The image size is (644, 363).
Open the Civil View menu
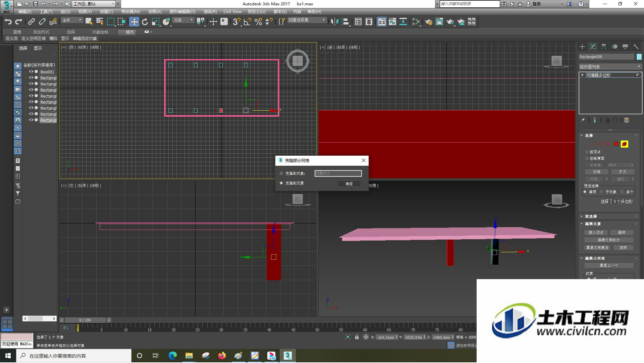point(232,12)
